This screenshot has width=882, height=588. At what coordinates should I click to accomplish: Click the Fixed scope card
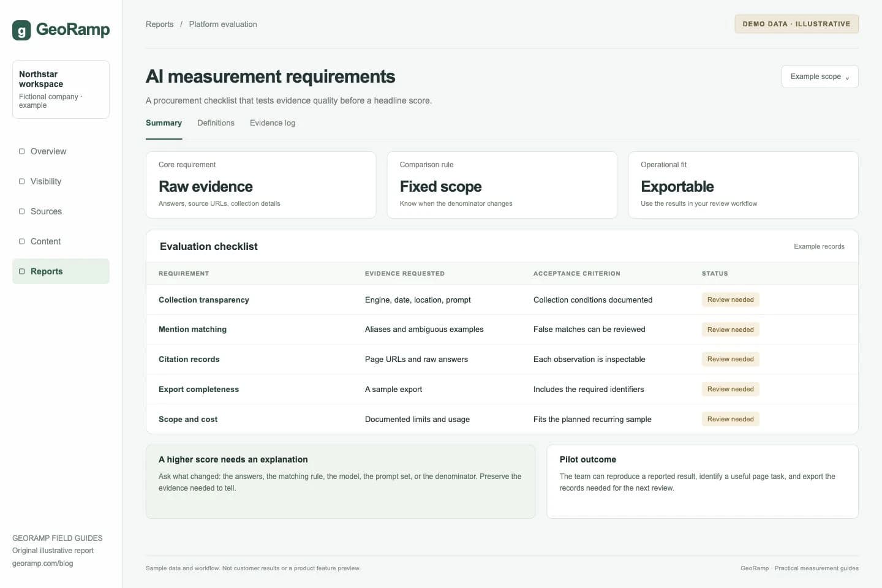[502, 185]
